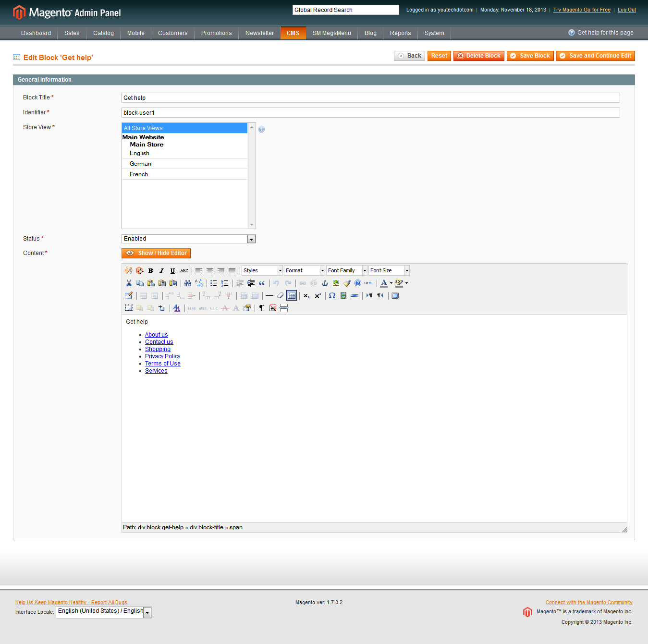
Task: Click the Block Title input field
Action: click(370, 98)
